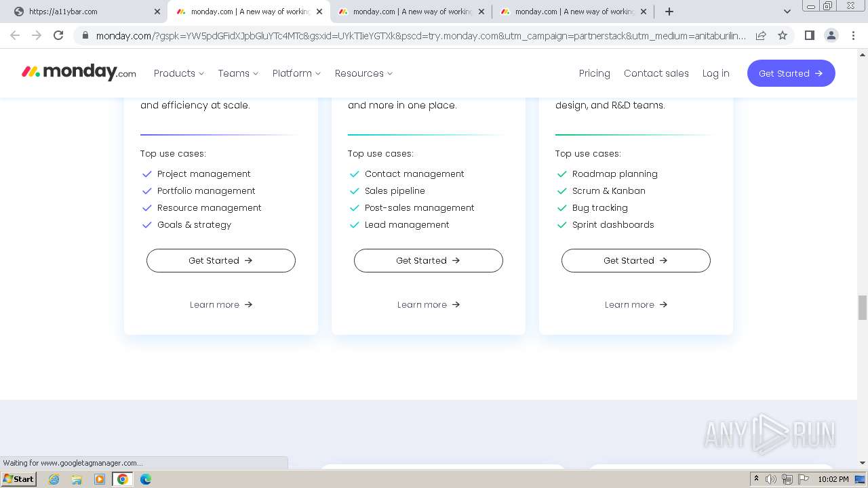This screenshot has width=868, height=488.
Task: Open the Resources dropdown menu
Action: pyautogui.click(x=363, y=73)
